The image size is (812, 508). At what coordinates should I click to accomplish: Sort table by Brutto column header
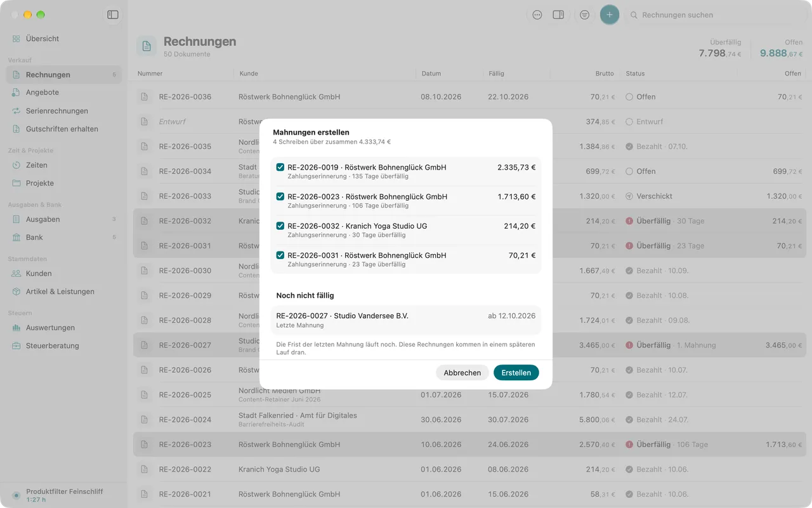tap(605, 74)
